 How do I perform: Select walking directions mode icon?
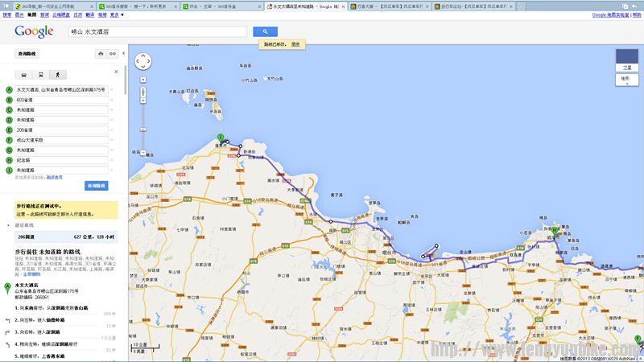pos(58,73)
